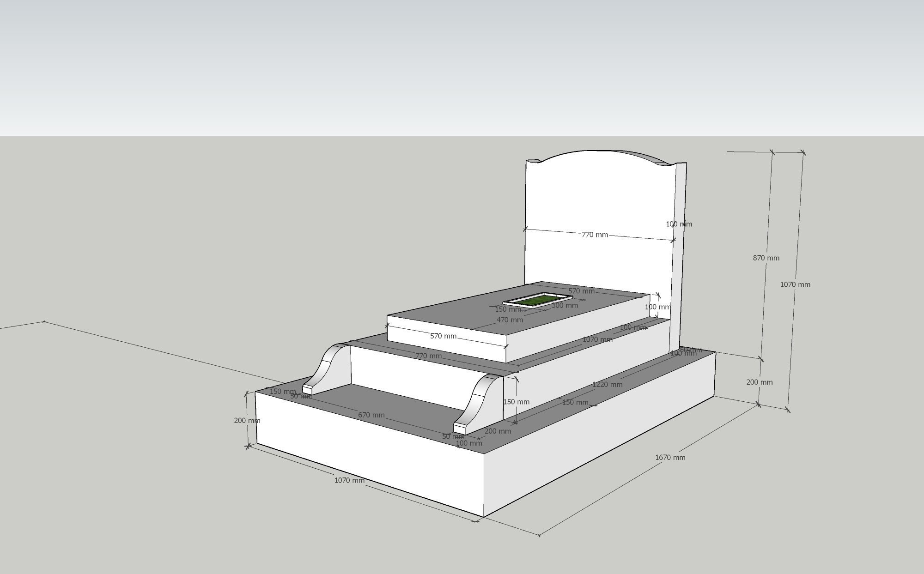The height and width of the screenshot is (574, 924).
Task: Select the 570 mm dimension on top slab front
Action: click(443, 336)
